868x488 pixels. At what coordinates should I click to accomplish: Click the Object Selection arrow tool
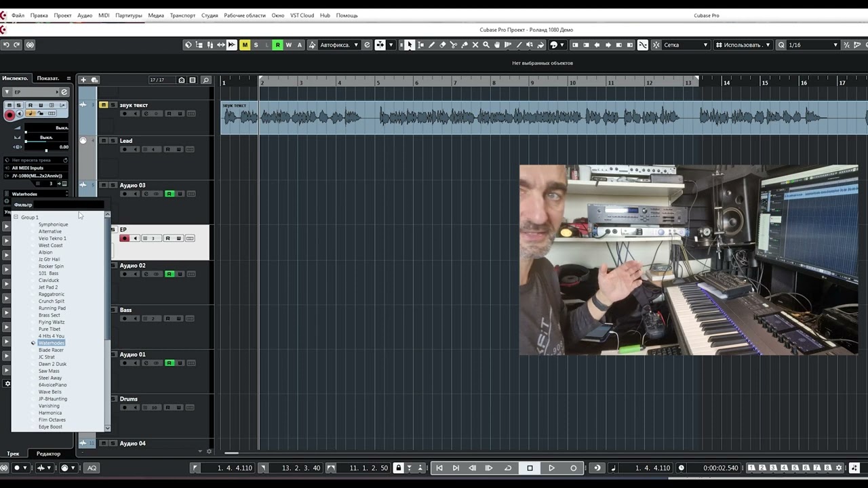coord(410,45)
